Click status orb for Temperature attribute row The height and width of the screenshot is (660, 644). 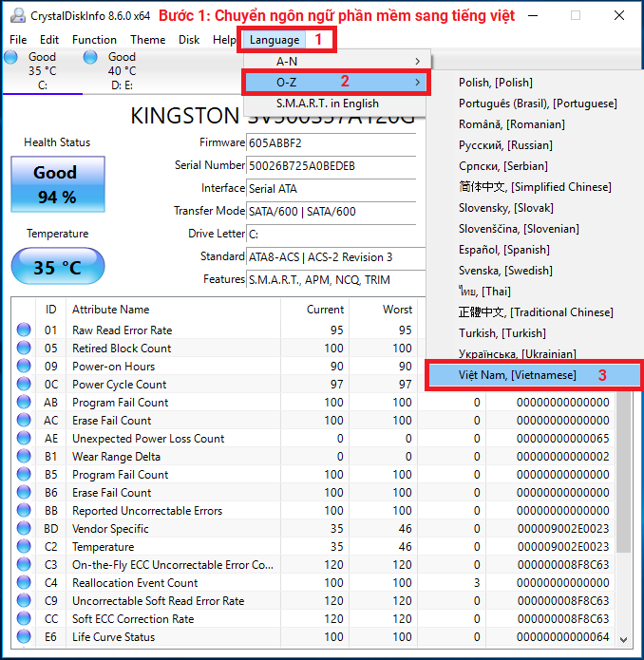click(24, 546)
